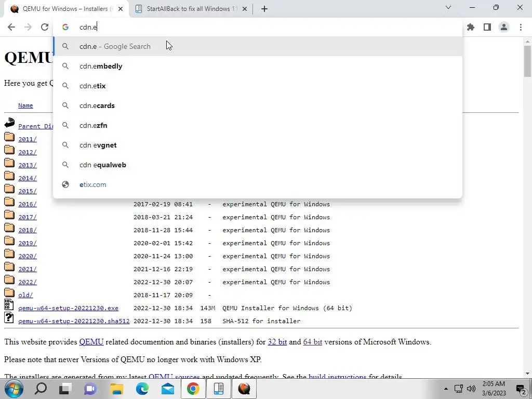
Task: Select the cdn.e Google Search suggestion
Action: (258, 46)
